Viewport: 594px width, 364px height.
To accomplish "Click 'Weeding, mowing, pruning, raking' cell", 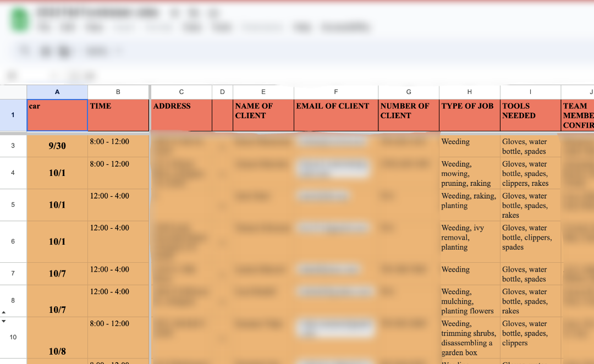I will [469, 173].
